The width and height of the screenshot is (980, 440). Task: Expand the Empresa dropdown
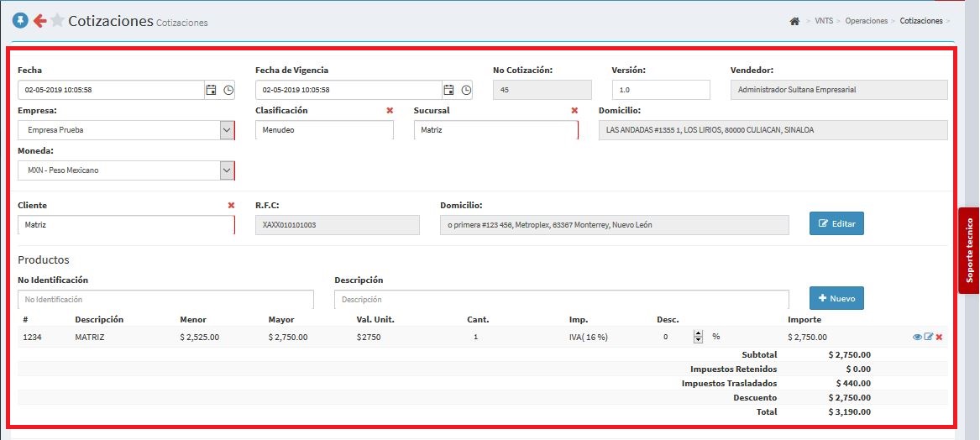(x=227, y=130)
